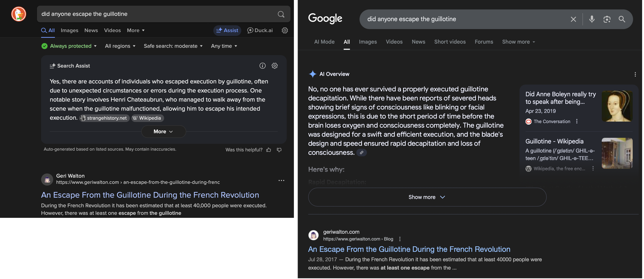The image size is (644, 279).
Task: Open Safe search: moderate dropdown
Action: [x=173, y=46]
